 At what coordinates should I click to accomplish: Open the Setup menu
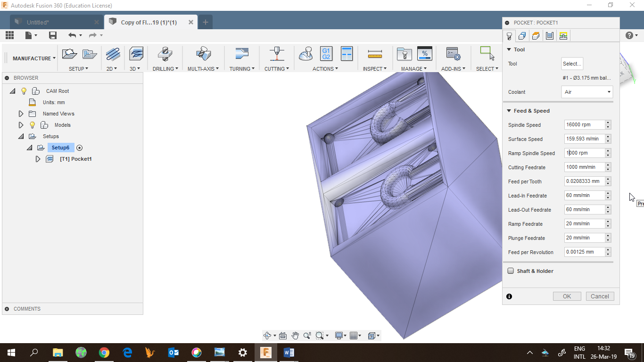click(x=79, y=69)
